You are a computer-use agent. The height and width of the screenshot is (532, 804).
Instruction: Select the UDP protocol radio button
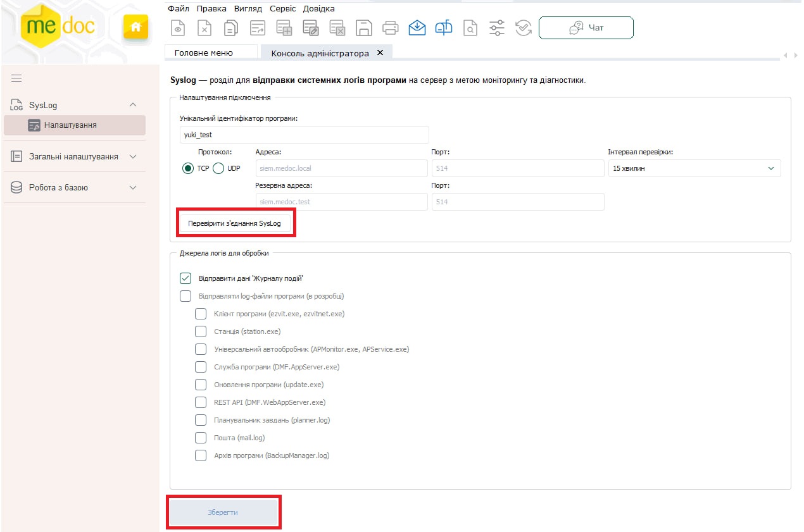coord(218,168)
